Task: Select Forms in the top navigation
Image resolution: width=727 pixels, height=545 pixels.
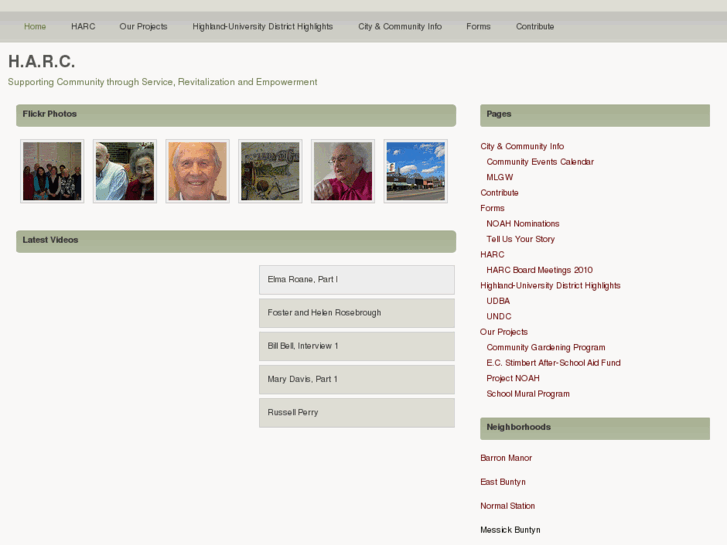Action: (x=478, y=26)
